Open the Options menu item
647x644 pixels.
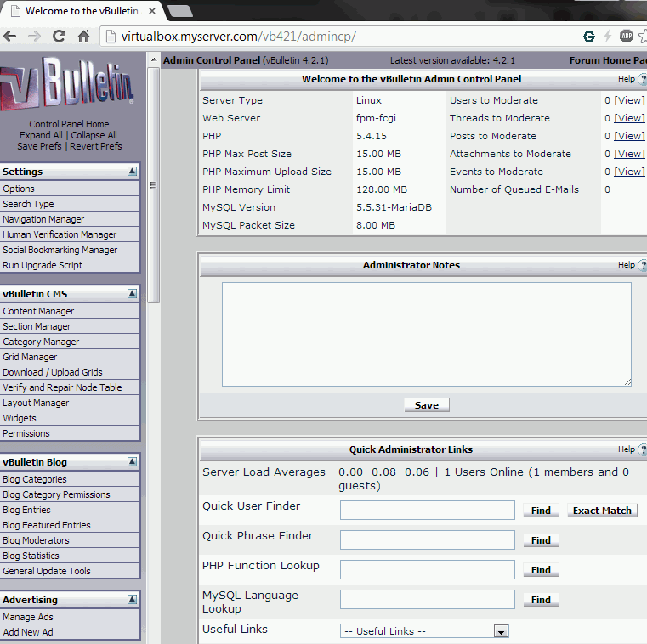(x=70, y=189)
